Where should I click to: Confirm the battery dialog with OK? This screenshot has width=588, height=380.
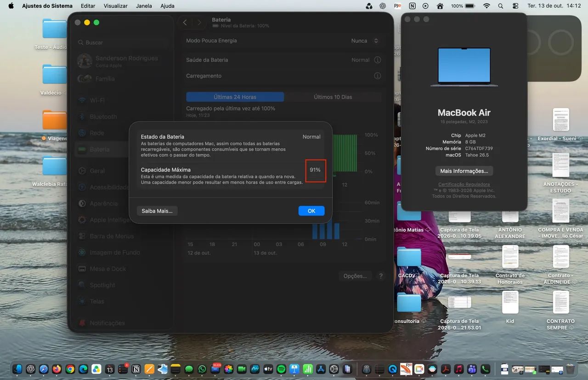[311, 211]
